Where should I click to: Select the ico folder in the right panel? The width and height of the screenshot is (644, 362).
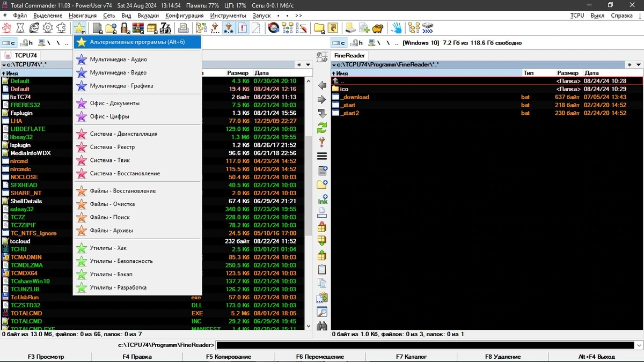click(486, 89)
